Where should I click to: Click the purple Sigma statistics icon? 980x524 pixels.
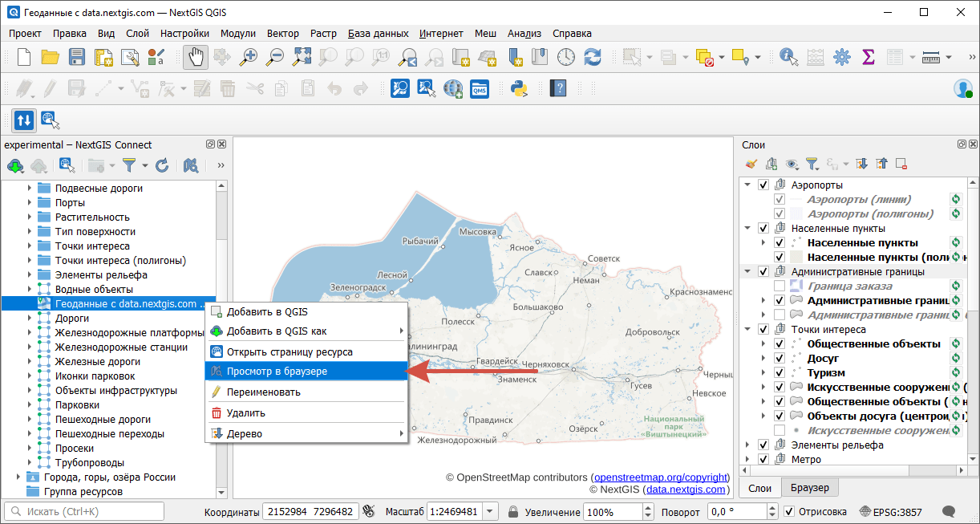868,57
